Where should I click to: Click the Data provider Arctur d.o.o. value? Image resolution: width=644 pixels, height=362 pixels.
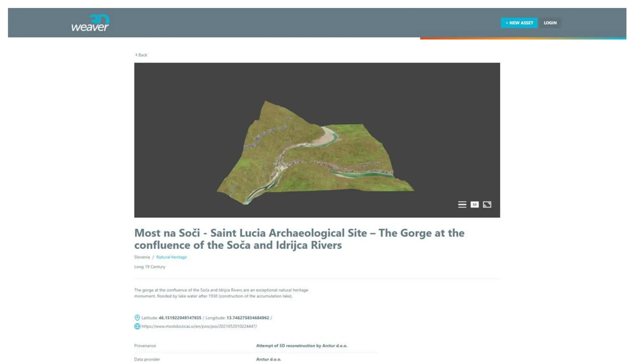(269, 359)
